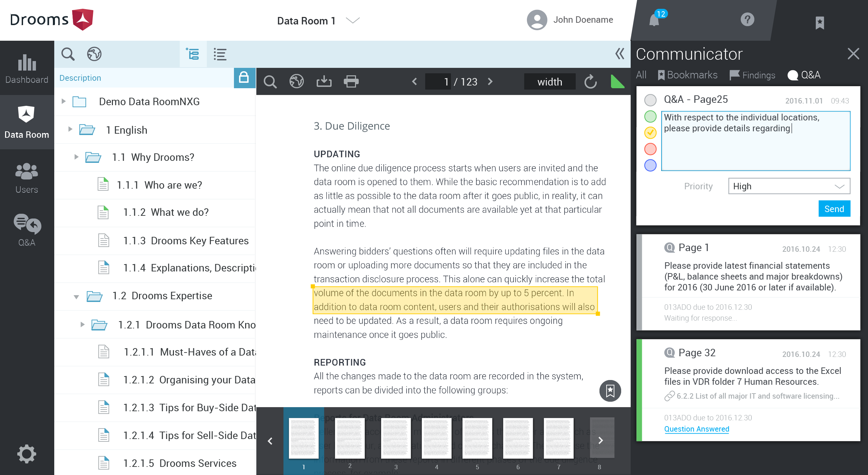The width and height of the screenshot is (868, 475).
Task: Open the help question mark icon
Action: [747, 20]
